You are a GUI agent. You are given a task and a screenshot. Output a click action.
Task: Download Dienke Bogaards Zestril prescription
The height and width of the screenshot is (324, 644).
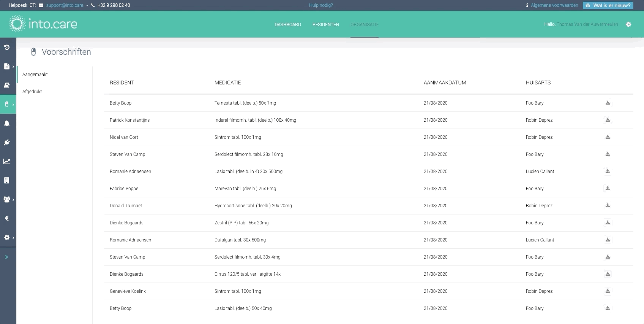pyautogui.click(x=608, y=223)
